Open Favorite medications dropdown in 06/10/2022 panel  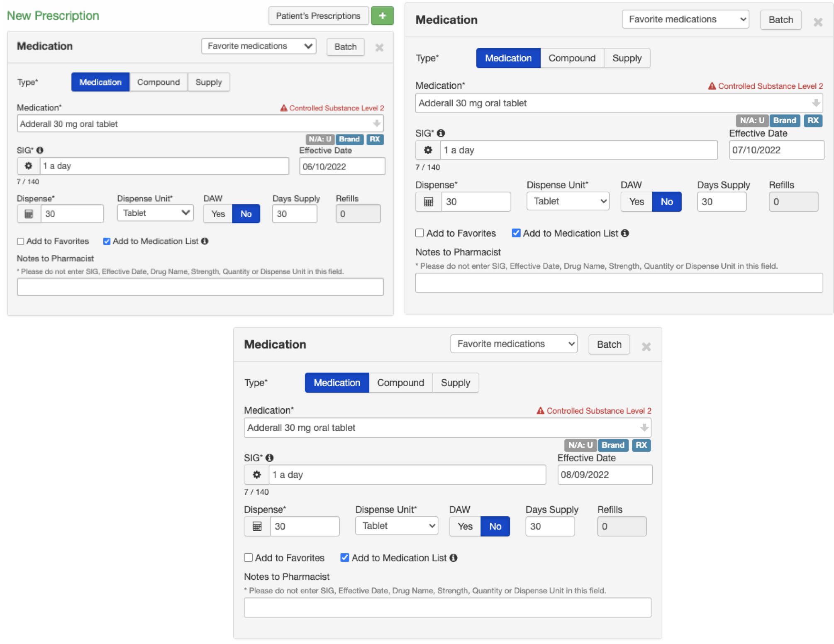pos(259,46)
